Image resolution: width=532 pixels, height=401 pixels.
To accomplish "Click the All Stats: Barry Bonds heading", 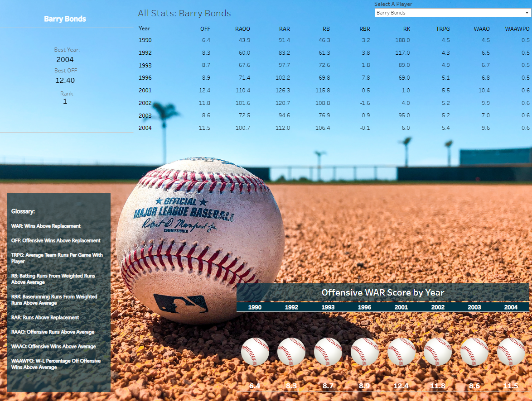I will (x=184, y=14).
